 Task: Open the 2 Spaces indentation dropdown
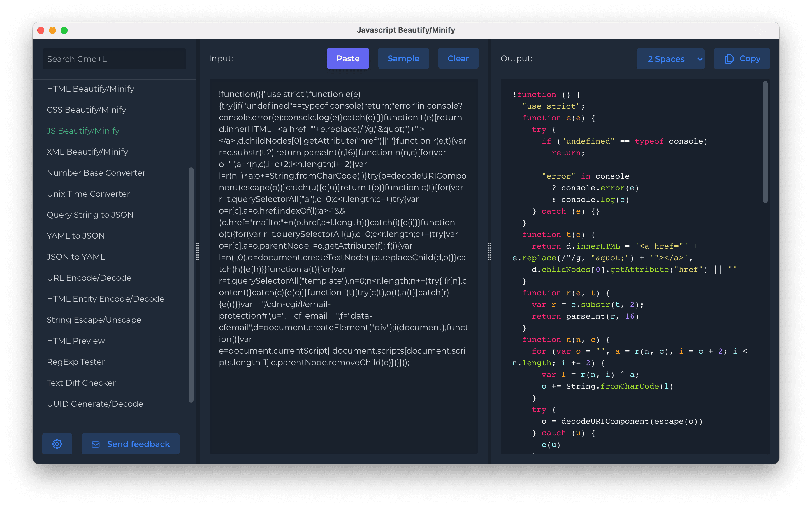[x=670, y=59]
